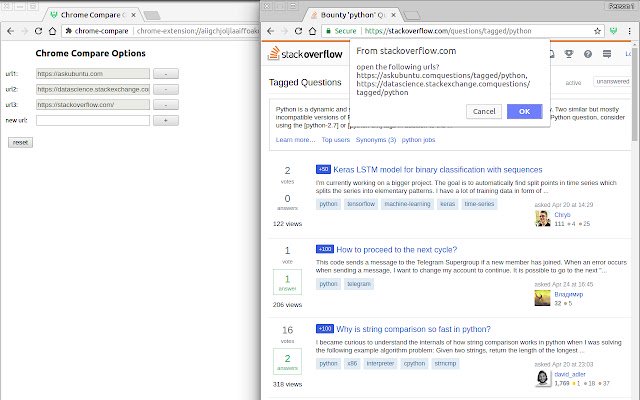The image size is (640, 400).
Task: Click the new url input field
Action: point(93,120)
